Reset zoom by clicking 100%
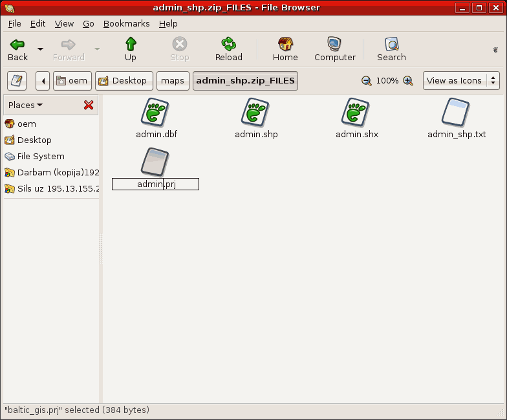The height and width of the screenshot is (420, 507). 387,80
